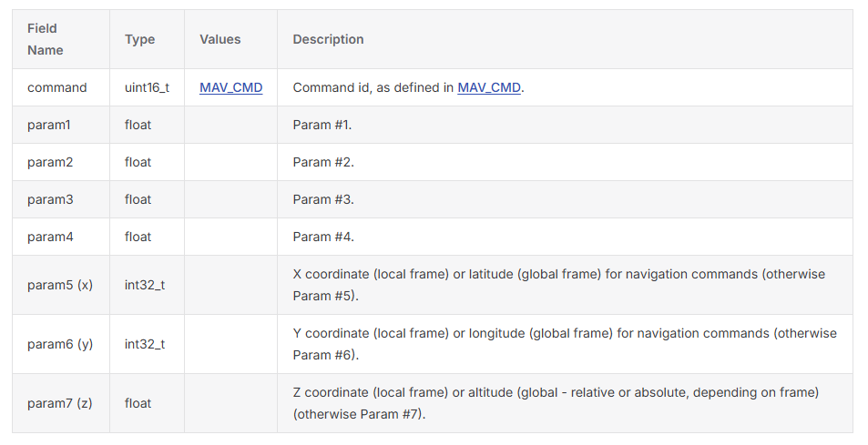
Task: Click the Type column header
Action: point(139,39)
